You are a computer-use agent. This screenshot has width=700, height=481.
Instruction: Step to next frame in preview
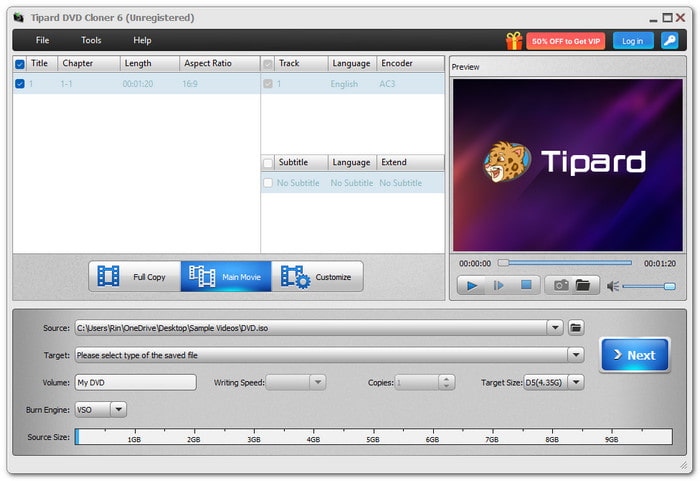pos(499,285)
